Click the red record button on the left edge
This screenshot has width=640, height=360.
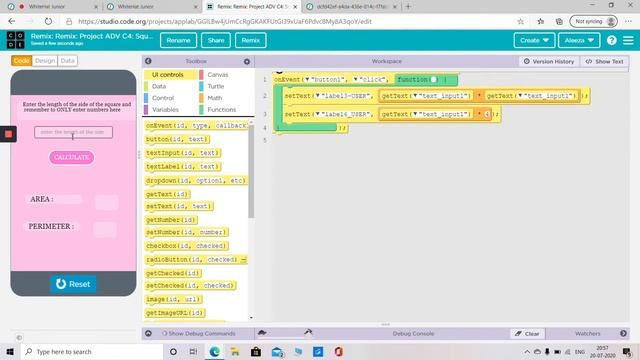coord(8,134)
